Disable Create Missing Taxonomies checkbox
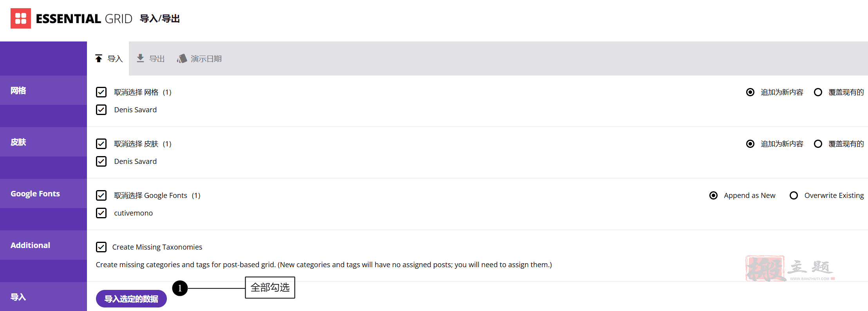 pyautogui.click(x=101, y=247)
